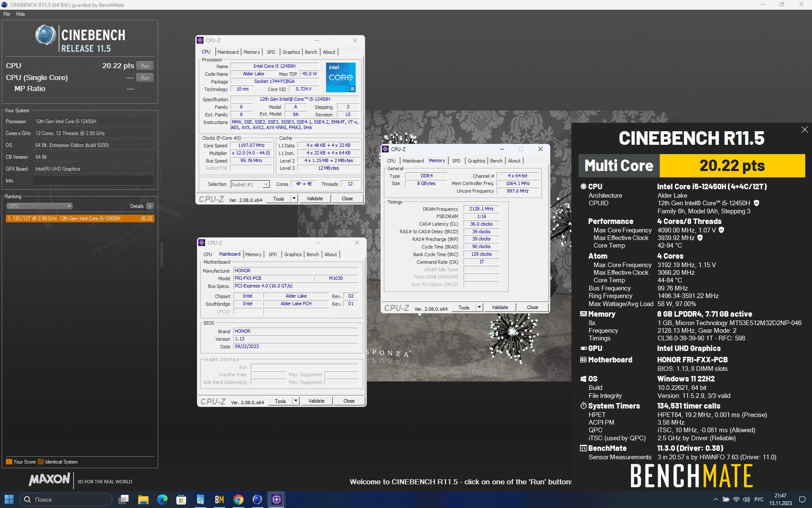The height and width of the screenshot is (508, 812).
Task: Switch to Bench tab in CPU-Z CPU window
Action: (311, 52)
